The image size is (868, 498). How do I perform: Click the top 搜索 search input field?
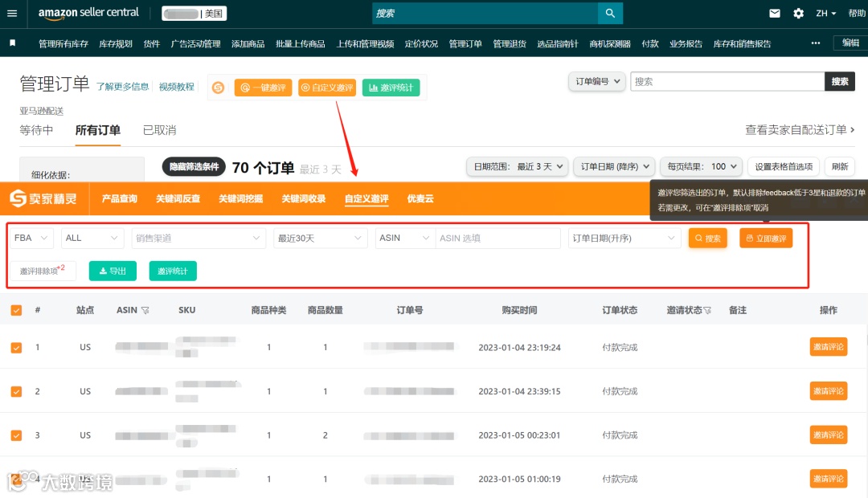485,14
